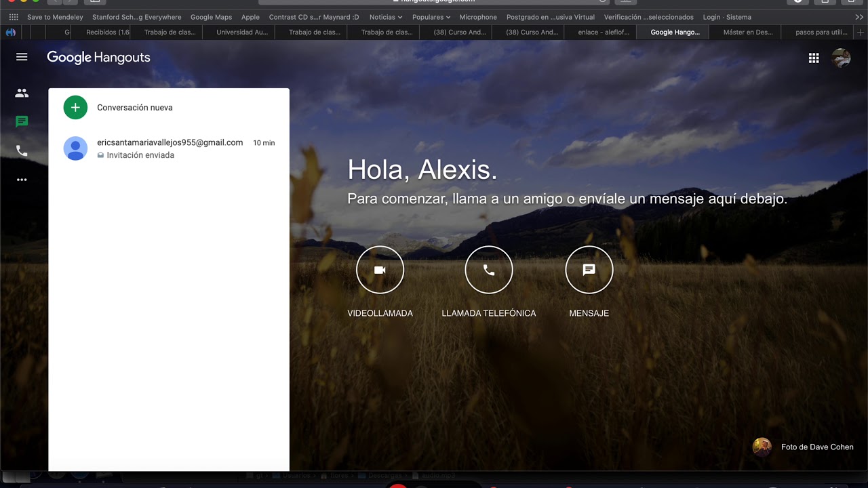Open the Stanford Sch...g Everywhere bookmark
The height and width of the screenshot is (488, 868).
coord(137,17)
